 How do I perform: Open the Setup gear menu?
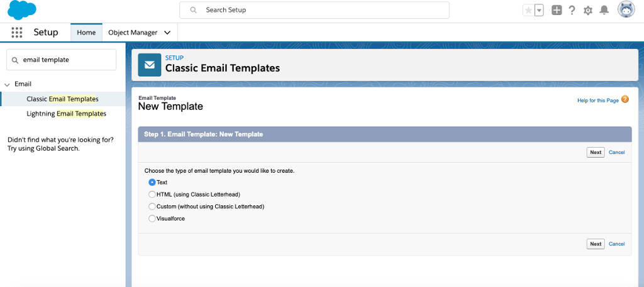588,11
